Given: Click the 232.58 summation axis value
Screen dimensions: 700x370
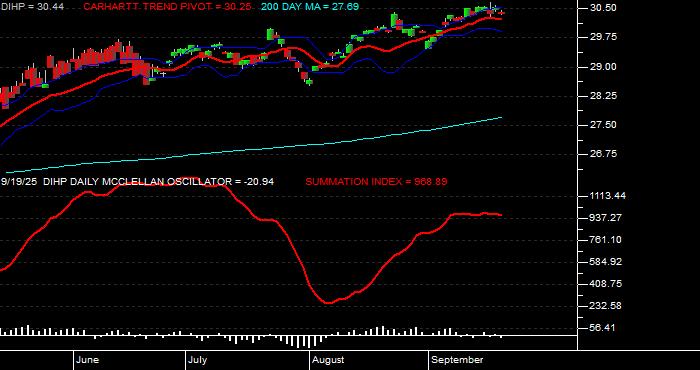Looking at the screenshot, I should [605, 306].
